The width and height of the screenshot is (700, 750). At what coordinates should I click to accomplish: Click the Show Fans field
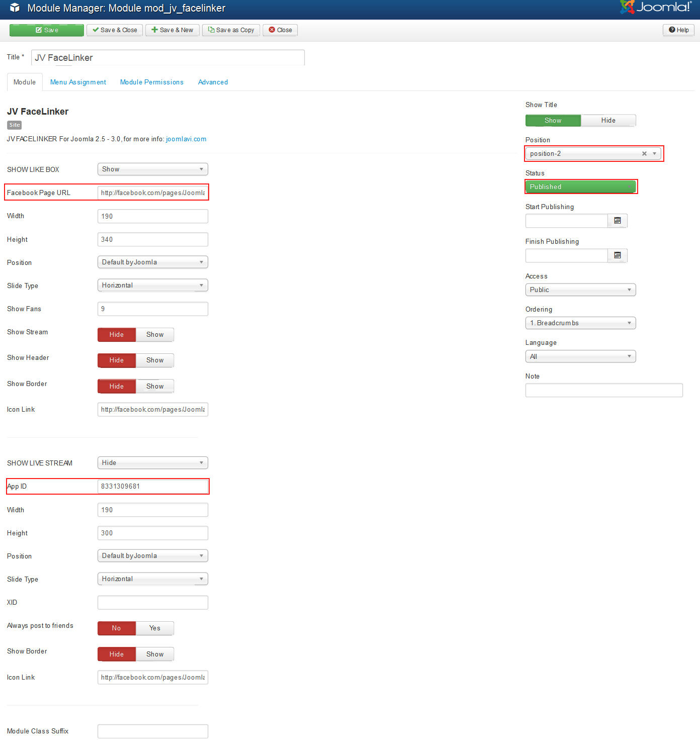[153, 309]
